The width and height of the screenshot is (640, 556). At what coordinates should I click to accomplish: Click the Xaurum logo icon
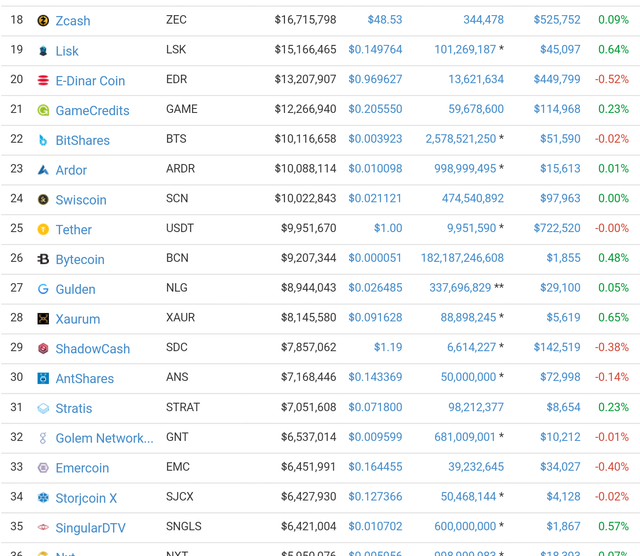coord(43,319)
